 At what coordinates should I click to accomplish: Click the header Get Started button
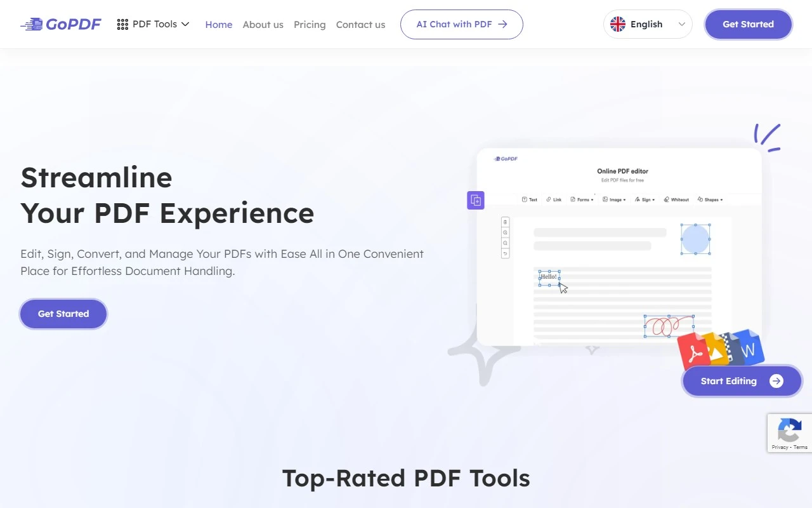(x=749, y=24)
